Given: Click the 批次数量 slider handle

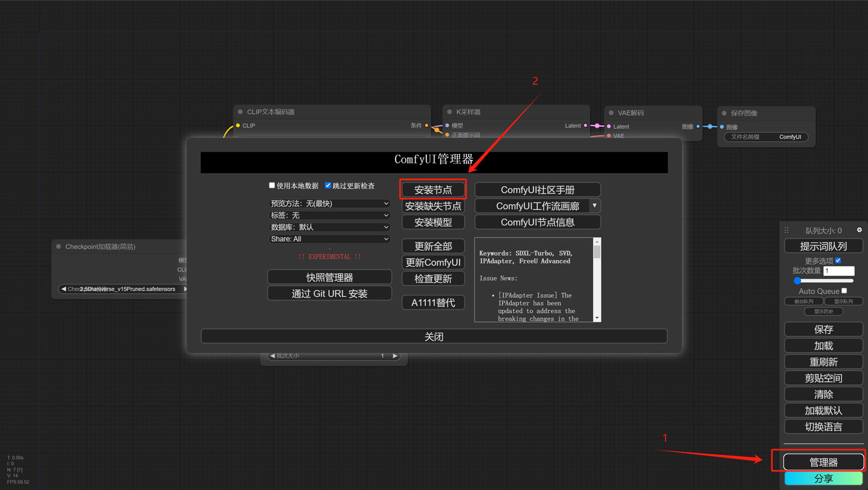Looking at the screenshot, I should coord(797,280).
